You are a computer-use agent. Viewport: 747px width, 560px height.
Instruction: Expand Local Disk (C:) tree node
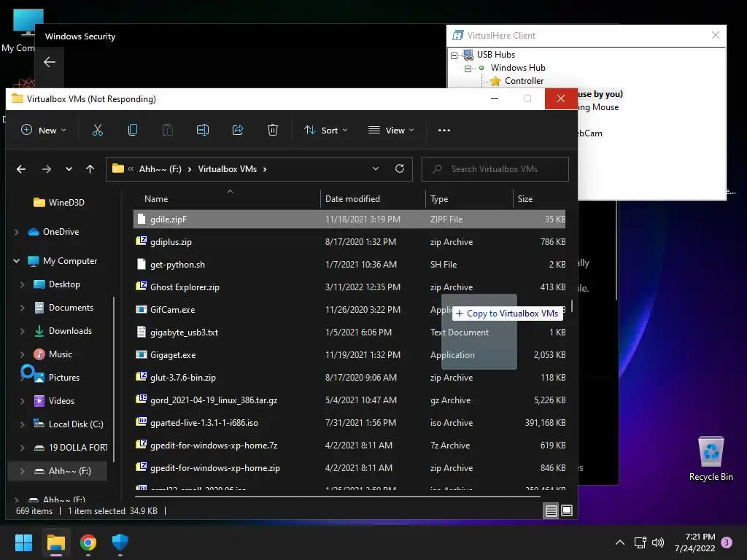[23, 424]
